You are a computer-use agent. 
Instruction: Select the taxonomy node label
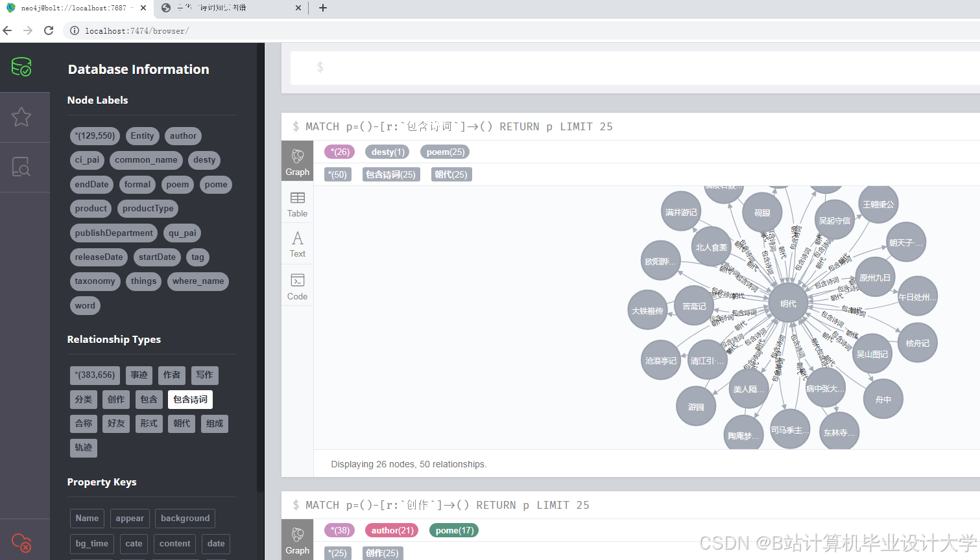pos(95,281)
